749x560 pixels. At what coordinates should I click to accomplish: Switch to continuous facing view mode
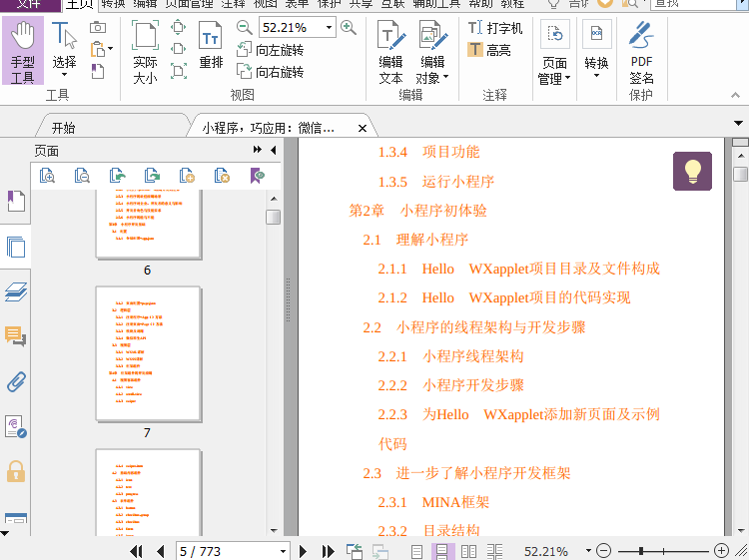click(495, 552)
